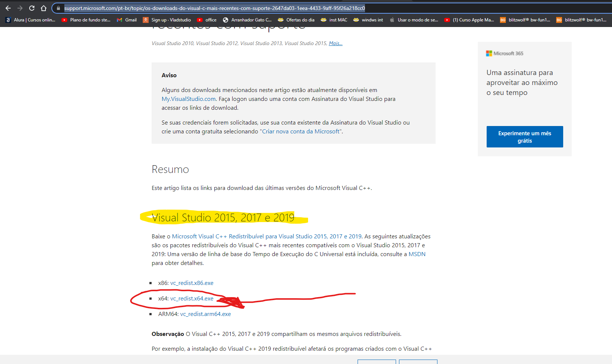Click 'Criar nova conta da Microsoft' link
This screenshot has width=612, height=364.
tap(301, 132)
